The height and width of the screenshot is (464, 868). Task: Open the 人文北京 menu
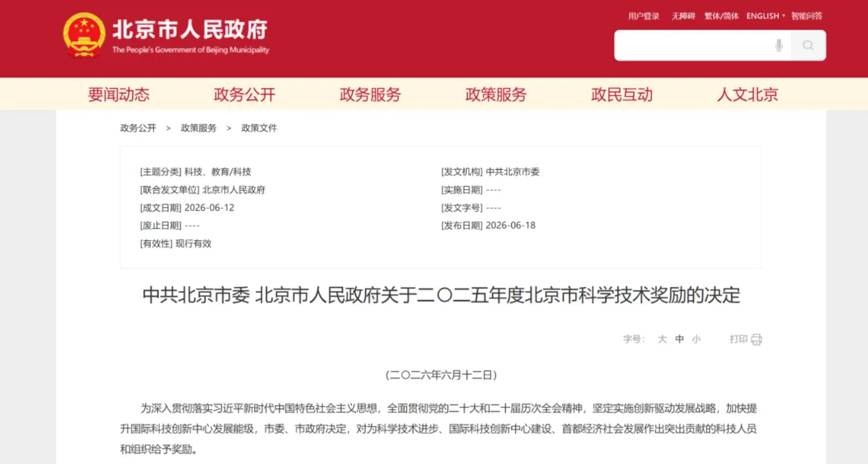(x=747, y=95)
